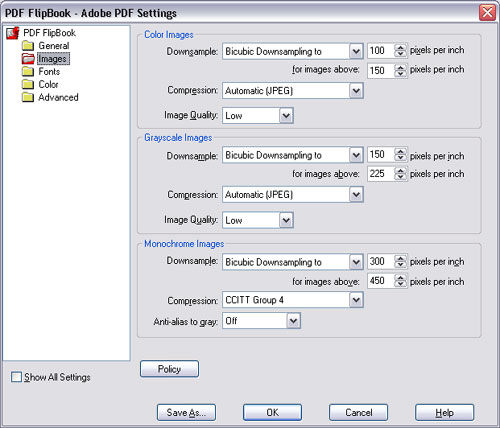Increase Color Images downsample pixels per inch

(400, 48)
